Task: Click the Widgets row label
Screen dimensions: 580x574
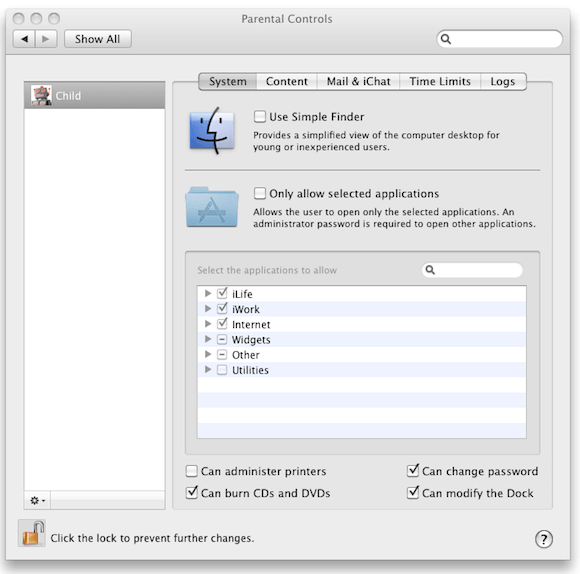Action: click(x=251, y=340)
